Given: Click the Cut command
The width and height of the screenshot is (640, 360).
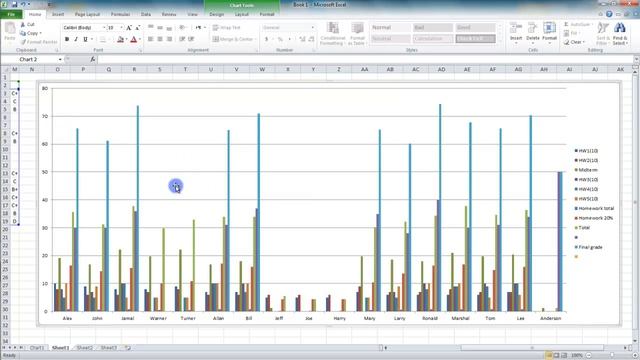Looking at the screenshot, I should point(28,24).
